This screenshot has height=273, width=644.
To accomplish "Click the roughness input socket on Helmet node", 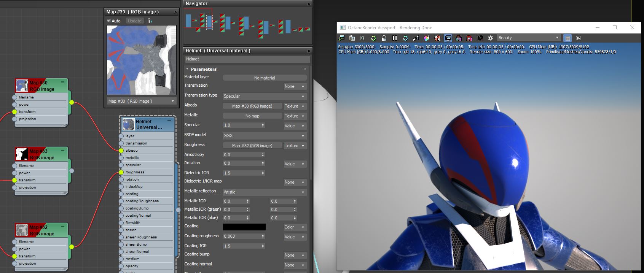I will point(121,172).
